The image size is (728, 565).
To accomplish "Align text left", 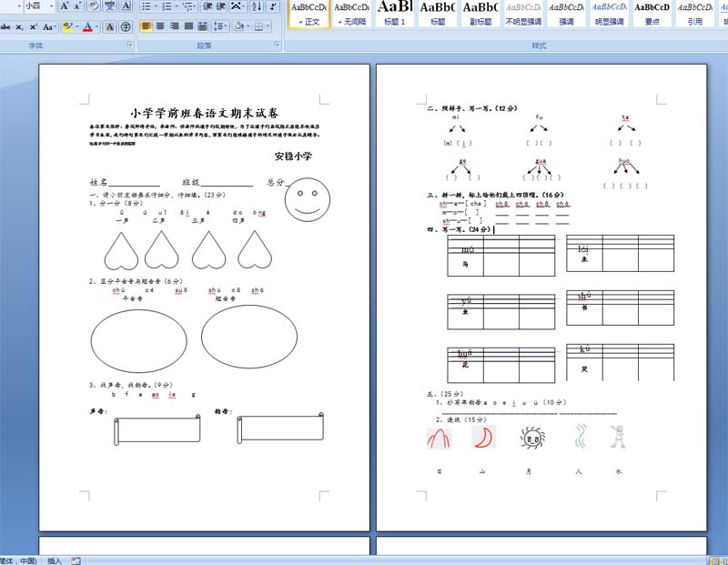I will pyautogui.click(x=147, y=26).
